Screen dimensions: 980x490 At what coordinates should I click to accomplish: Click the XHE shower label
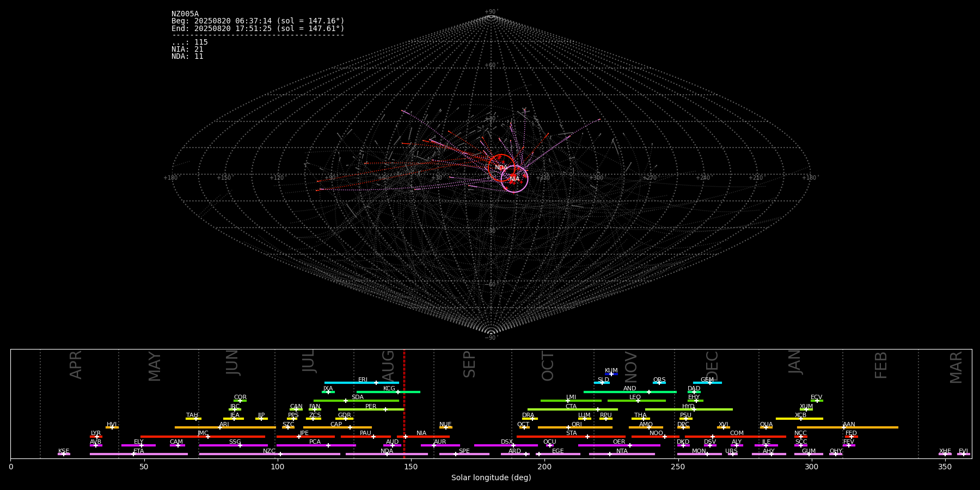click(945, 451)
